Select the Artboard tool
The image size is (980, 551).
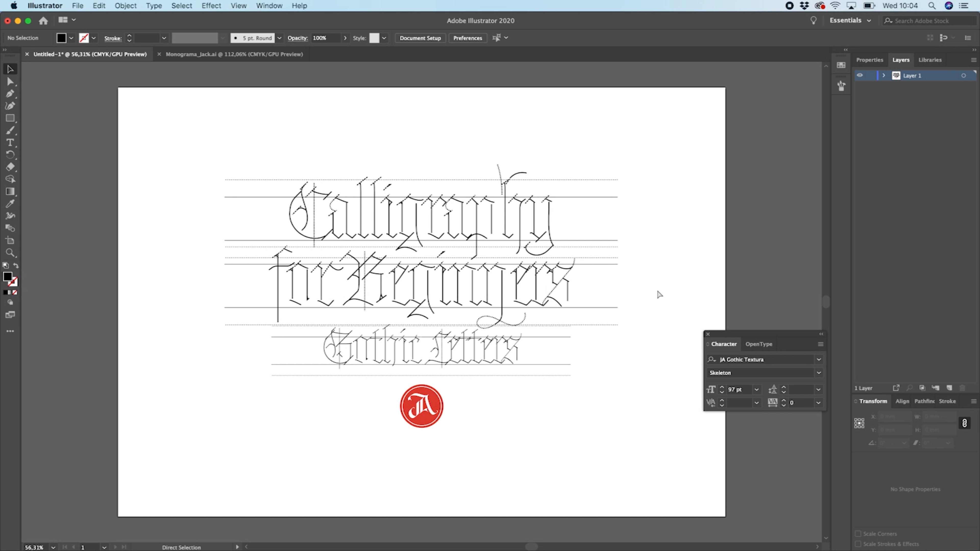(x=10, y=240)
